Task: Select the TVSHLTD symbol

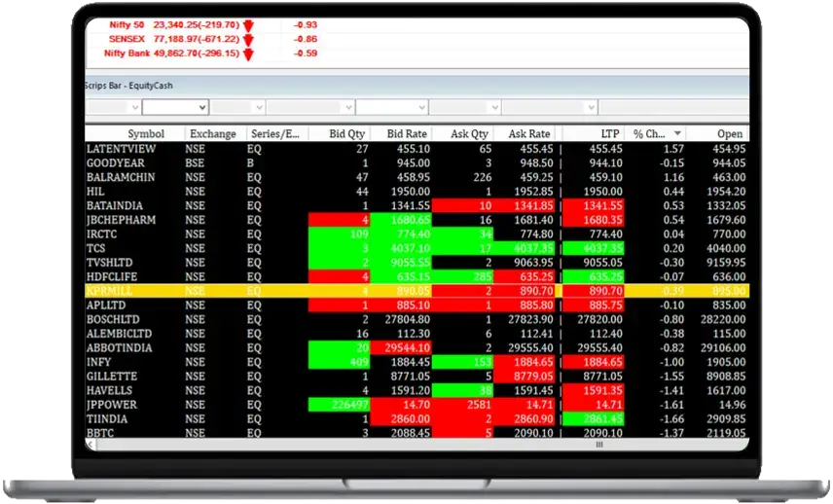Action: 109,263
